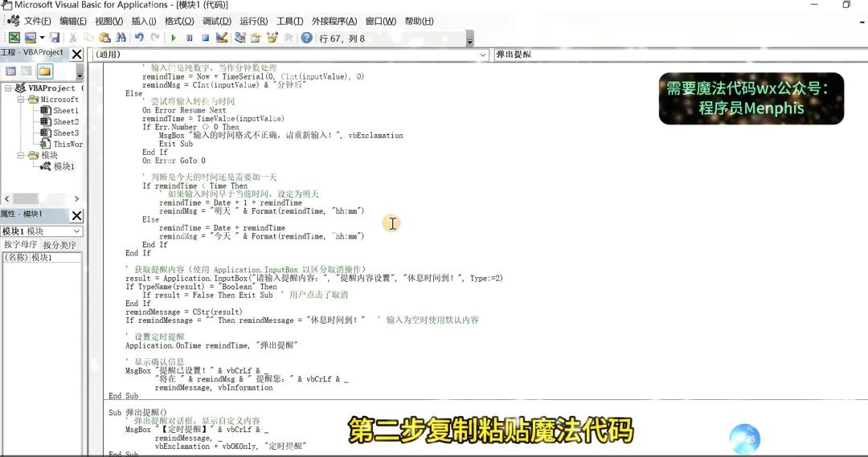This screenshot has height=457, width=868.
Task: Click the Insert UserForm toolbar icon
Action: point(31,38)
